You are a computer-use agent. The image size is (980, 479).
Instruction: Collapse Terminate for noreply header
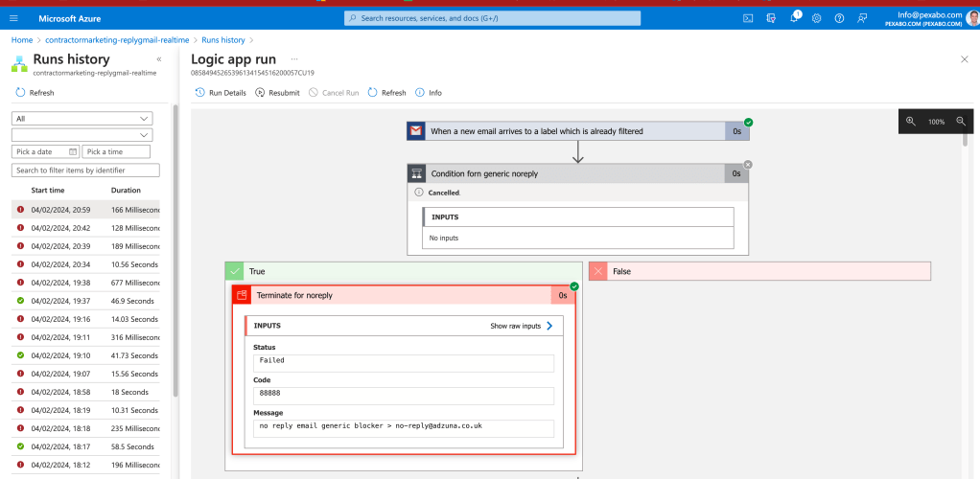[403, 295]
